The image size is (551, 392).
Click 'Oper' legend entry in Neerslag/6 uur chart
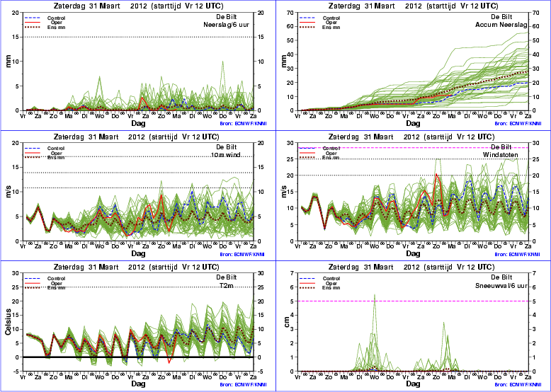click(x=57, y=23)
